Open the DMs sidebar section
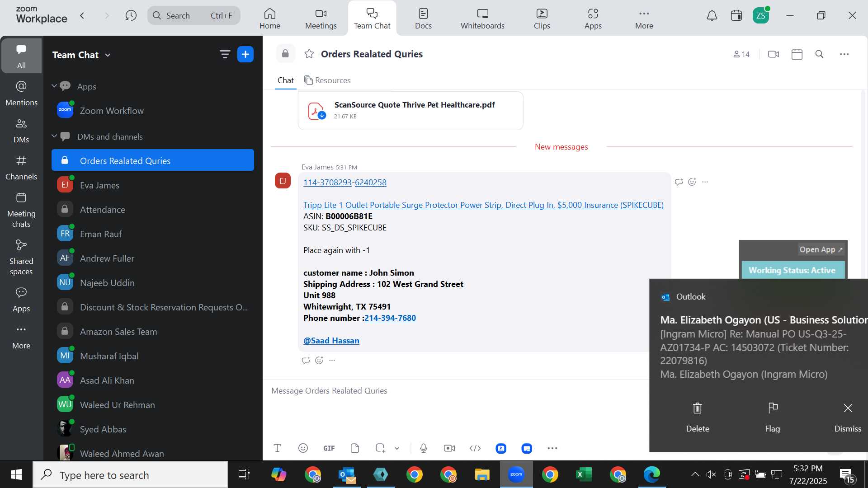The image size is (868, 488). pos(21,131)
